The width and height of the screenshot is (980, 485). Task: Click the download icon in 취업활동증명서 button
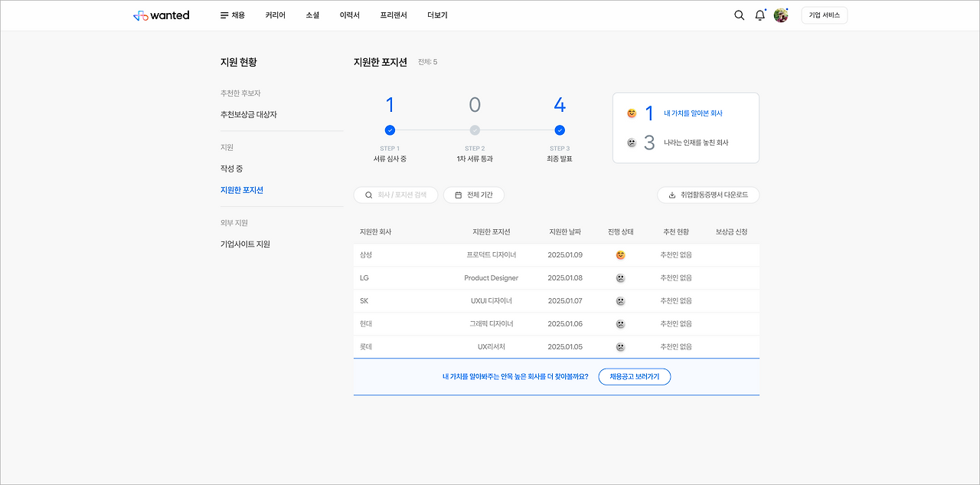(672, 195)
